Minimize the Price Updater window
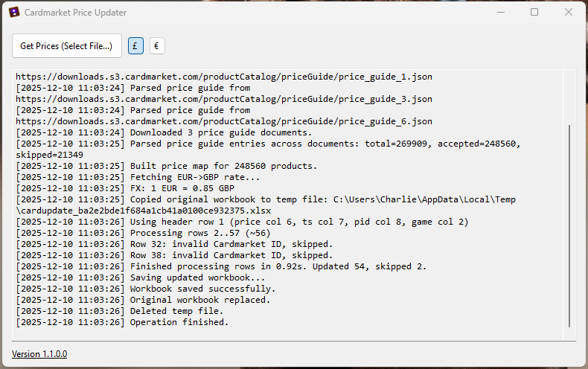The height and width of the screenshot is (369, 588). point(499,13)
